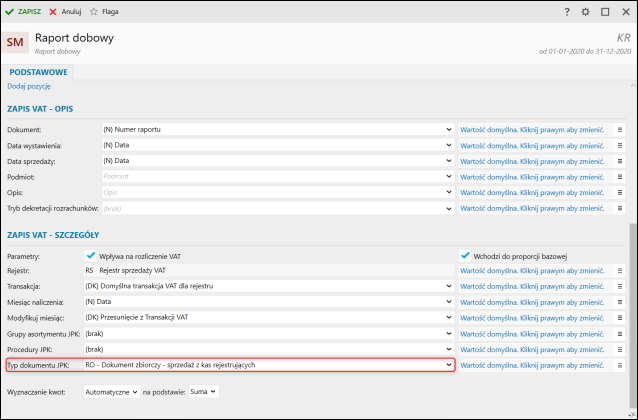The width and height of the screenshot is (638, 420).
Task: Expand the Typ dokumentu JPK dropdown
Action: click(x=448, y=365)
